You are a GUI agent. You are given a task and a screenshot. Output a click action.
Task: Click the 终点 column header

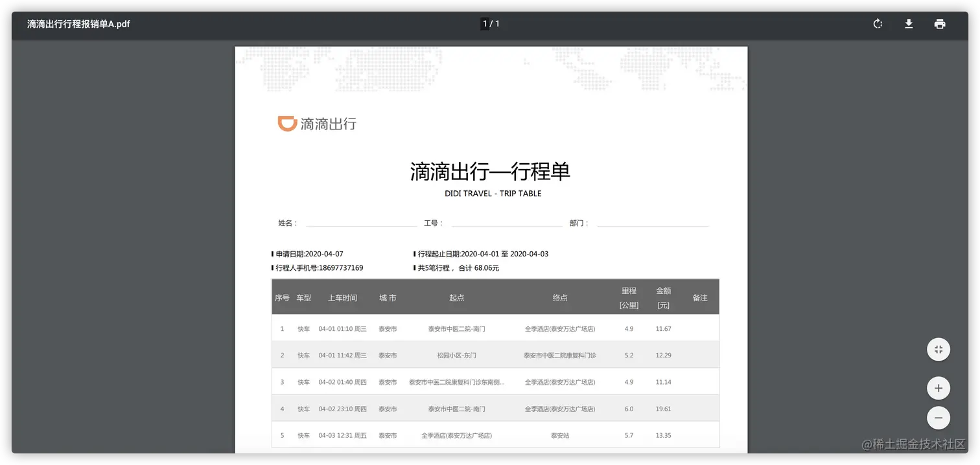[560, 298]
